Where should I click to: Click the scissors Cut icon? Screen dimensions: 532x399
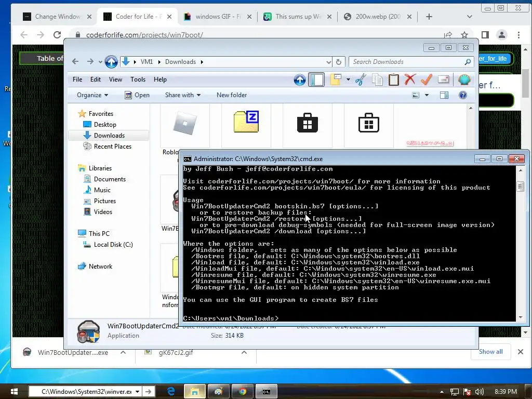361,79
